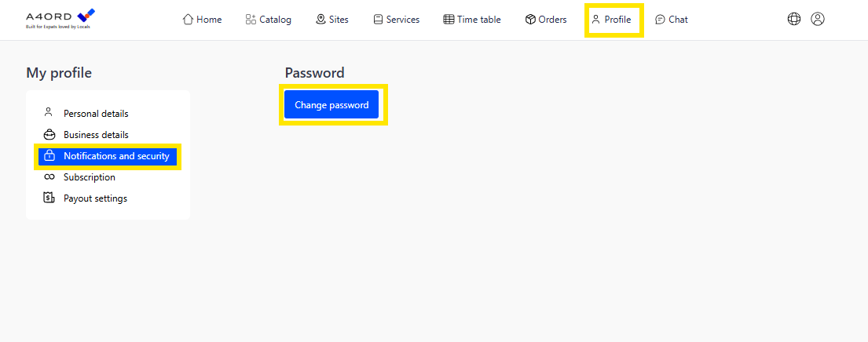Open the Services menu item
The height and width of the screenshot is (342, 868).
tap(397, 20)
